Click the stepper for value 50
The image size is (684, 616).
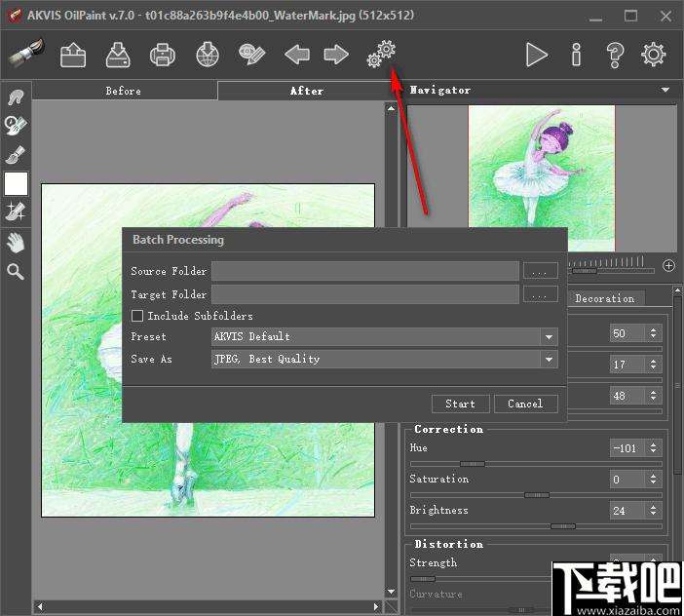(x=653, y=333)
